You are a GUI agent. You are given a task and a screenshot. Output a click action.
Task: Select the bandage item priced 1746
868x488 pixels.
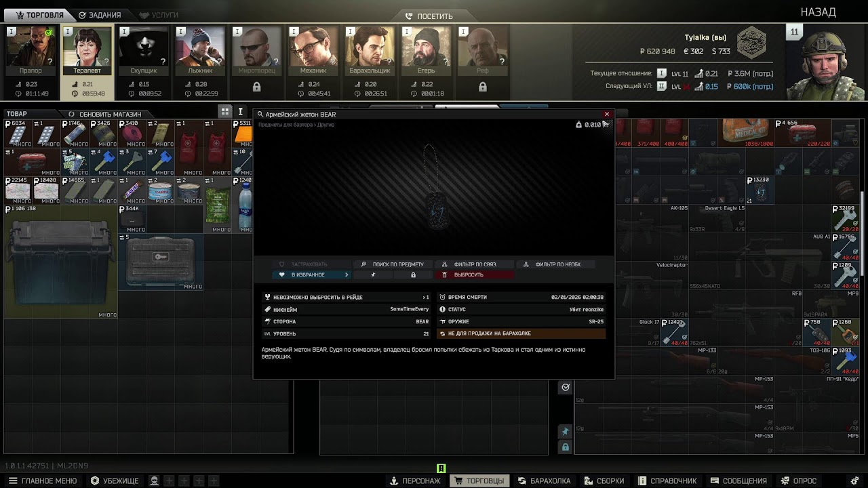coord(75,134)
